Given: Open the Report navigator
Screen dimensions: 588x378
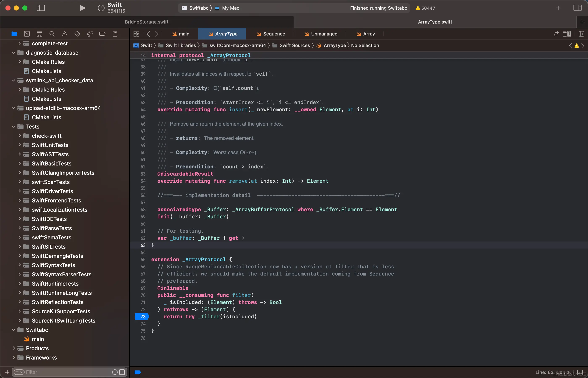Looking at the screenshot, I should [x=115, y=34].
